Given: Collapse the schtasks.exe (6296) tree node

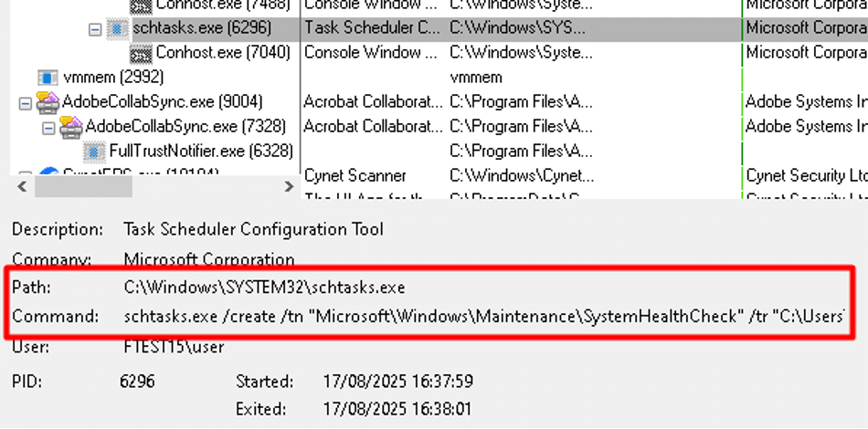Looking at the screenshot, I should coord(95,29).
